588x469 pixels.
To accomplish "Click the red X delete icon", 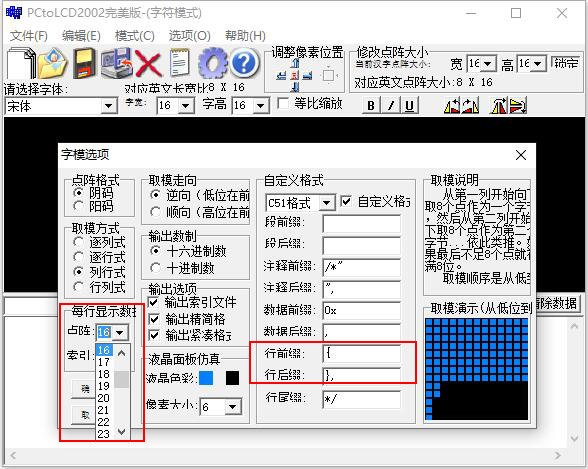I will (148, 64).
